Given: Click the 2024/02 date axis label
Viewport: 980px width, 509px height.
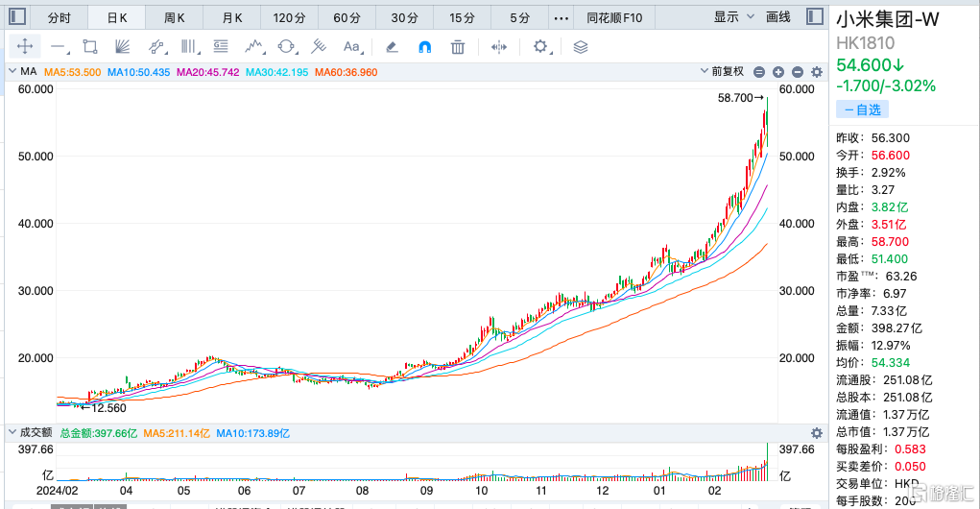Looking at the screenshot, I should coord(58,491).
